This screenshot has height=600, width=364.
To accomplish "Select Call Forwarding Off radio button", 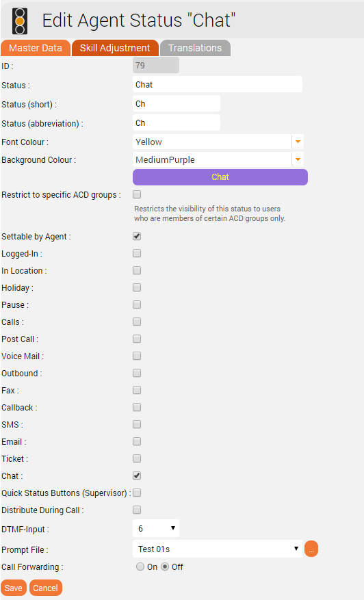I will pos(165,566).
